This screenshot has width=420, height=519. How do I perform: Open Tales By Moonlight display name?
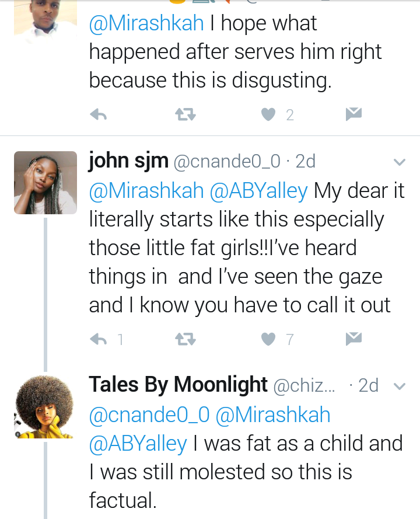pos(178,385)
